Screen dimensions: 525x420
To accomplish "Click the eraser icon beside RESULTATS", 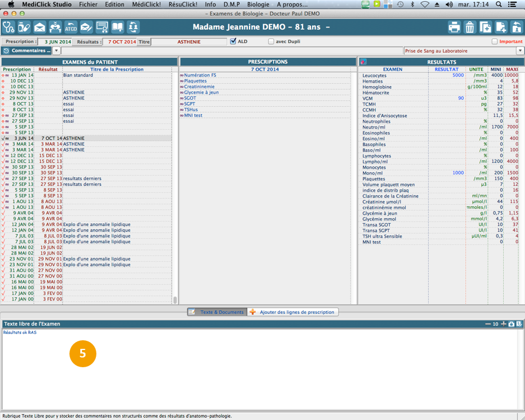I will 363,62.
